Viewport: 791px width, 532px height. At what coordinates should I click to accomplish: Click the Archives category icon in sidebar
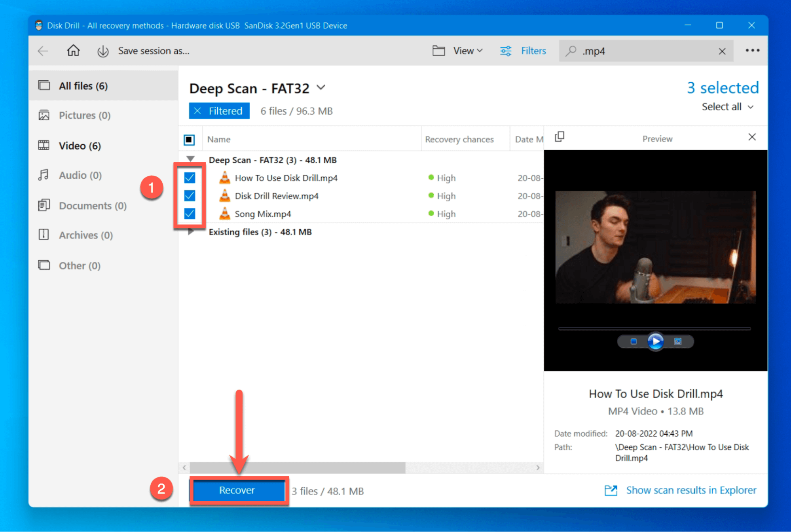click(45, 235)
